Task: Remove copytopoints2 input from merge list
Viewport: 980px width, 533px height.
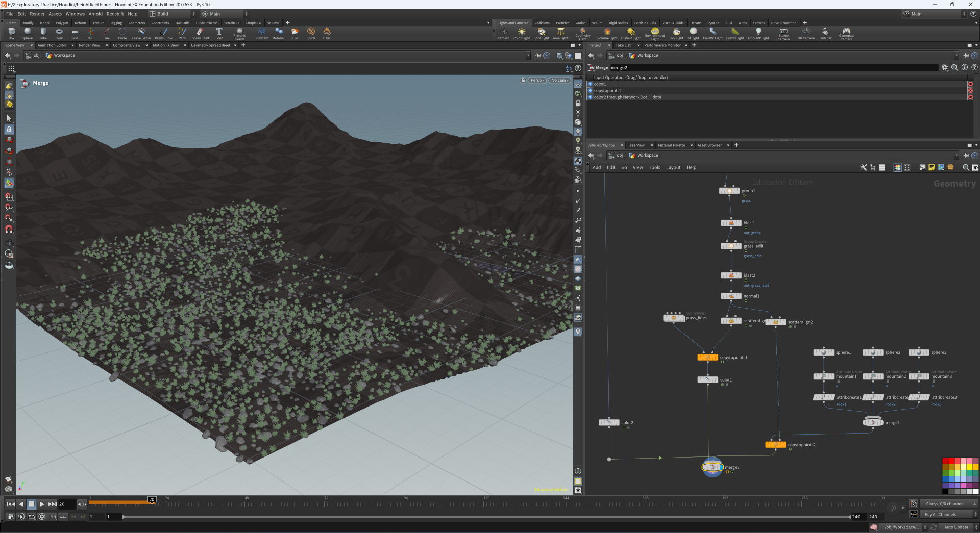Action: tap(970, 91)
